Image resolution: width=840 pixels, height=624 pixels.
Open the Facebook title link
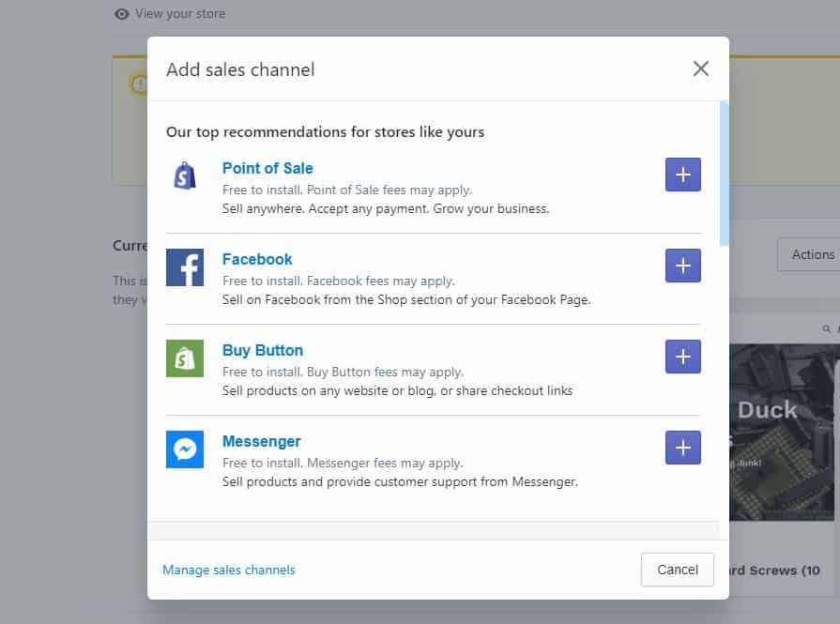(x=257, y=259)
